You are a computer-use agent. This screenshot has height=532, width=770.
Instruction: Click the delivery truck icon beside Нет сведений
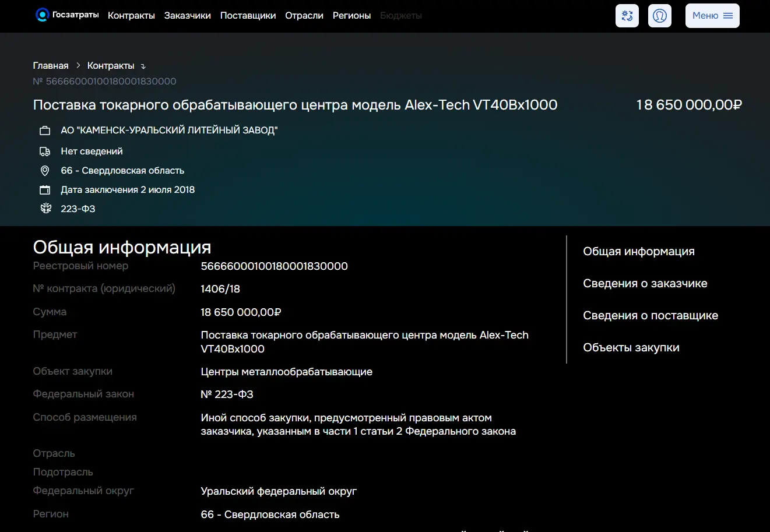pyautogui.click(x=45, y=152)
